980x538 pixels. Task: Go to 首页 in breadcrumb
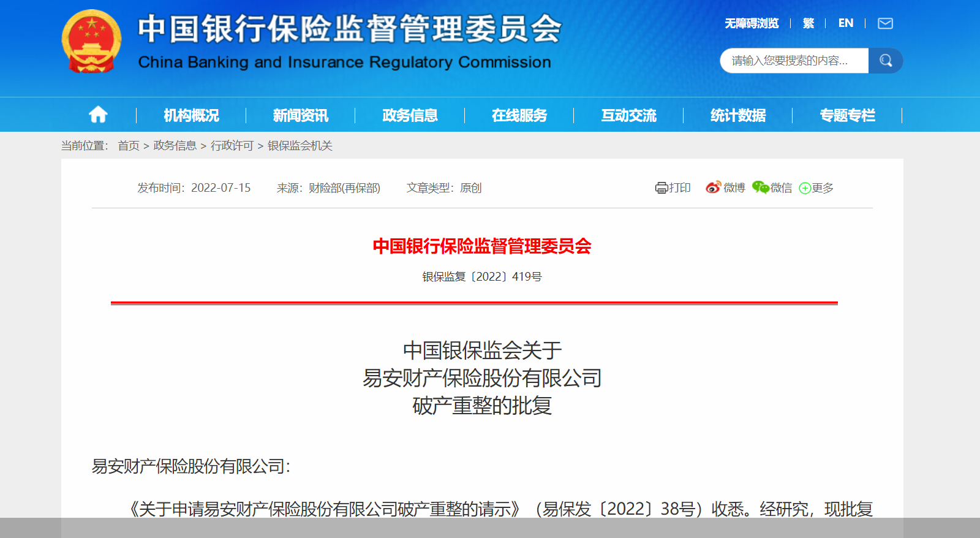click(x=129, y=146)
